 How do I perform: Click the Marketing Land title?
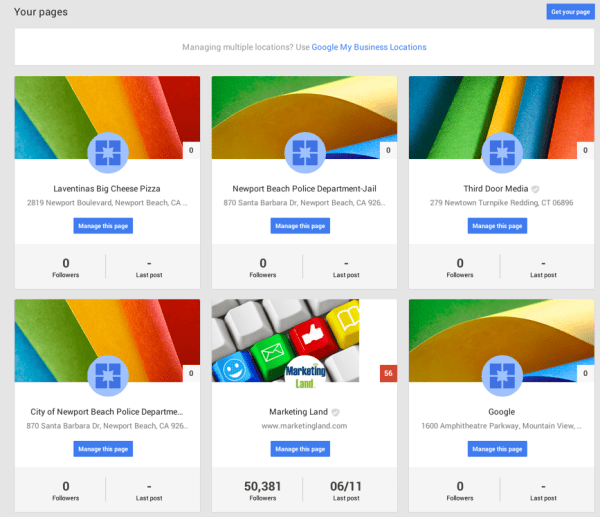[298, 412]
